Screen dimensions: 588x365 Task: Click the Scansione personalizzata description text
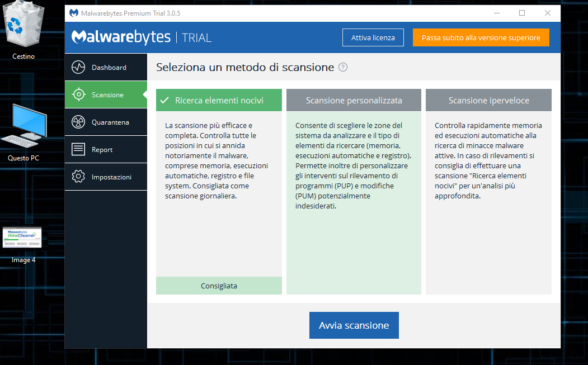tap(353, 165)
